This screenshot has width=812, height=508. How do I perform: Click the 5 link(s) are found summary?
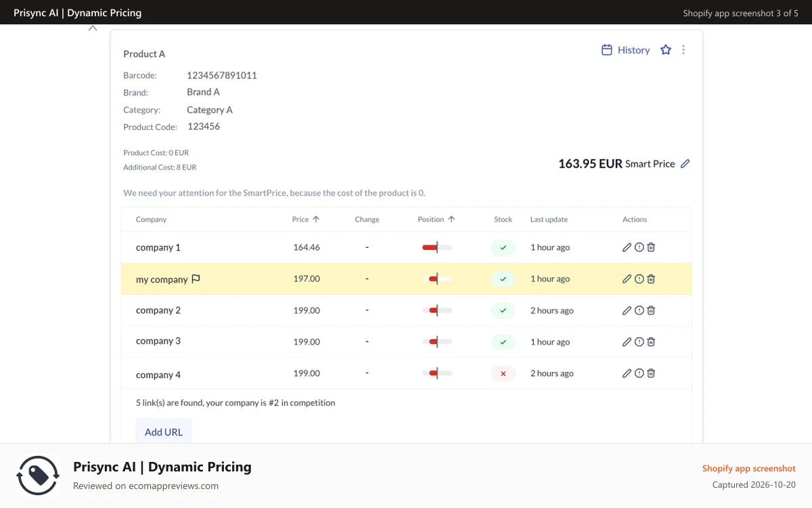[235, 403]
